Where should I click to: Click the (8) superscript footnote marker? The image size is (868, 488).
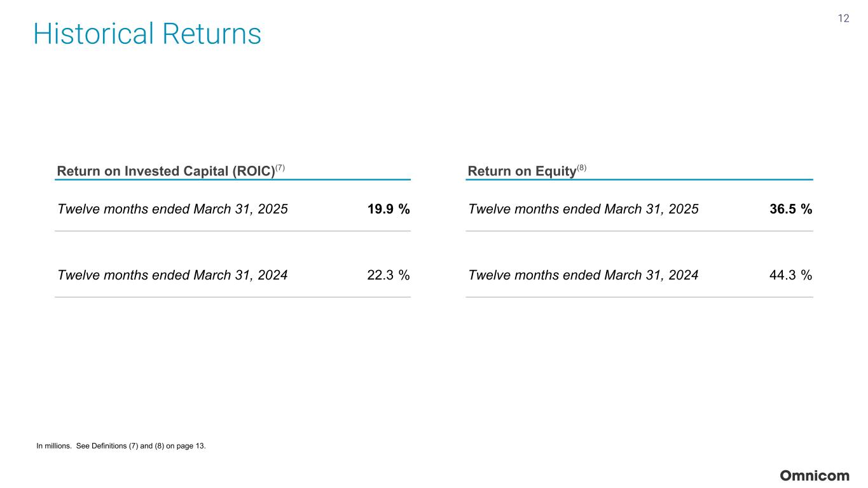click(x=581, y=168)
